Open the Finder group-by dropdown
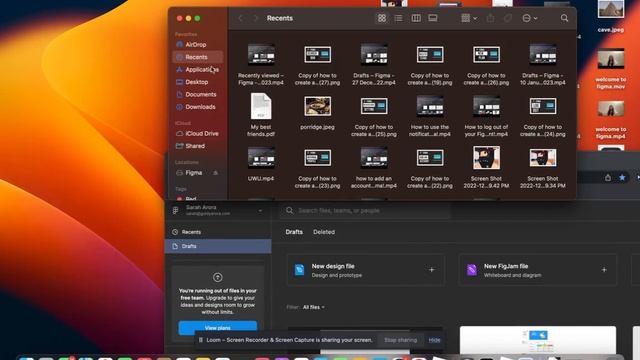Viewport: 640px width, 360px height. [469, 18]
